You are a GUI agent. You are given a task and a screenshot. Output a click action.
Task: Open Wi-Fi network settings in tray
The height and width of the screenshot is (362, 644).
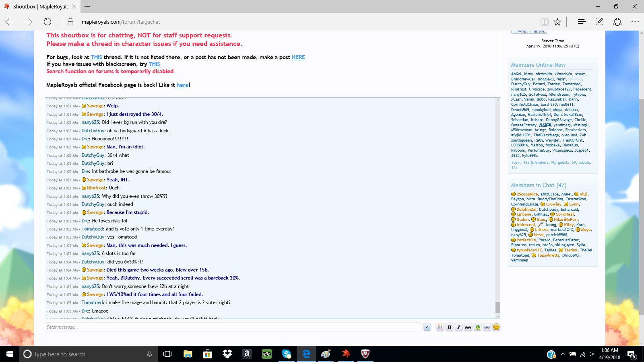pyautogui.click(x=582, y=354)
